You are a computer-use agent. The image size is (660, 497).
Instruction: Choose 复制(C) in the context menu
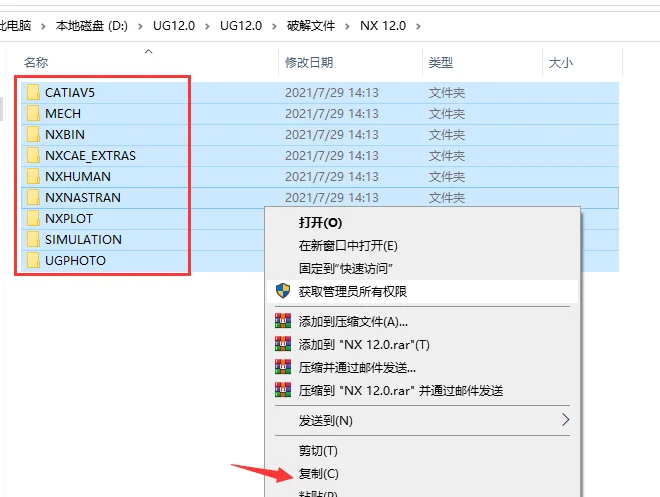click(x=423, y=473)
